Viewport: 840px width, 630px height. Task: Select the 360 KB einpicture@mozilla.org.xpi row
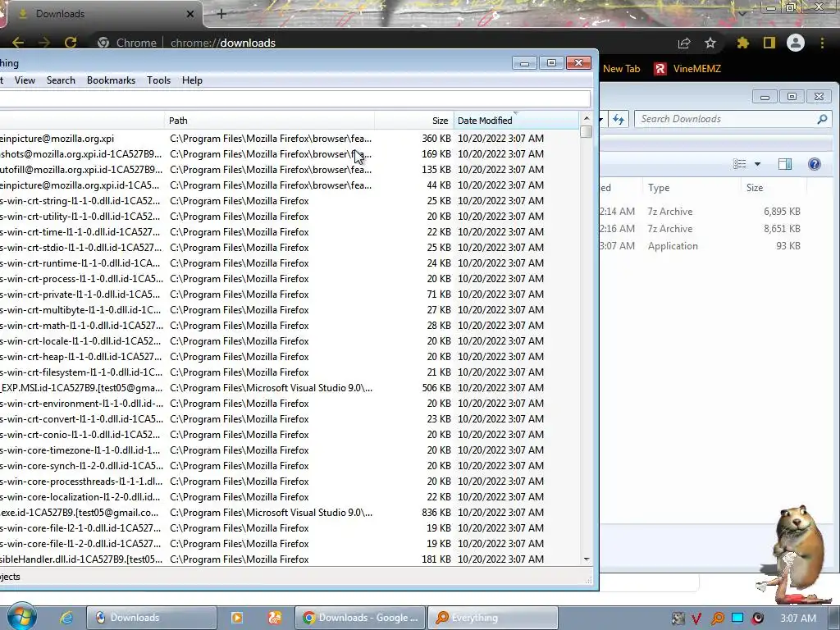click(290, 138)
